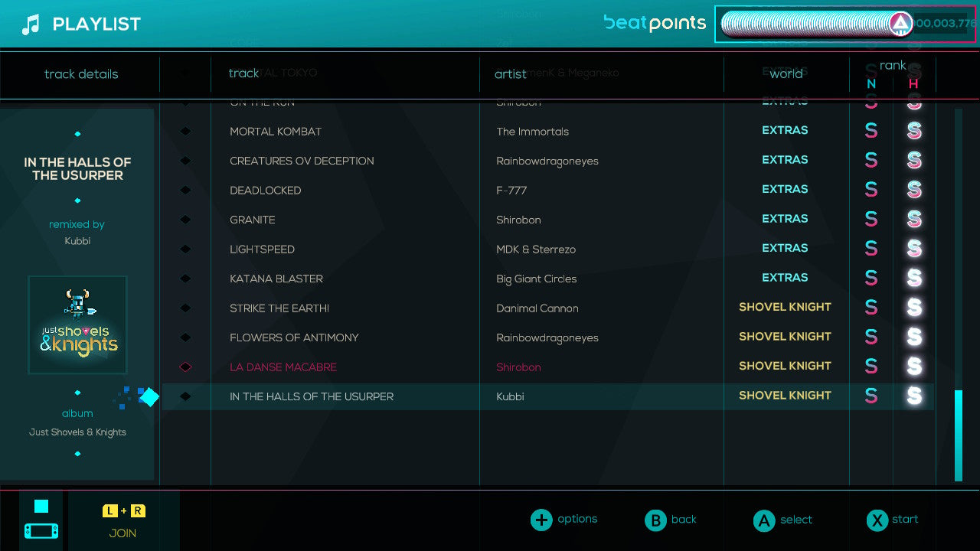Sort by the artist column header
980x551 pixels.
510,74
